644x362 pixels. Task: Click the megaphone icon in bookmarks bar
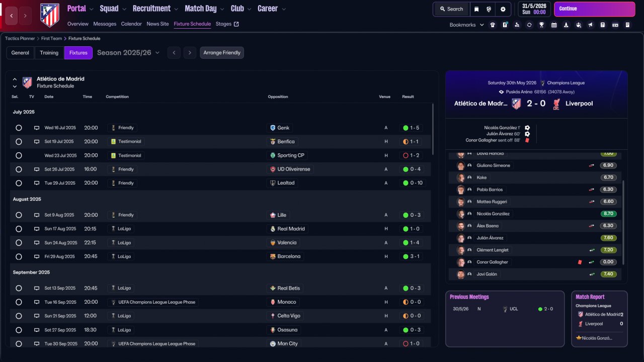(591, 25)
